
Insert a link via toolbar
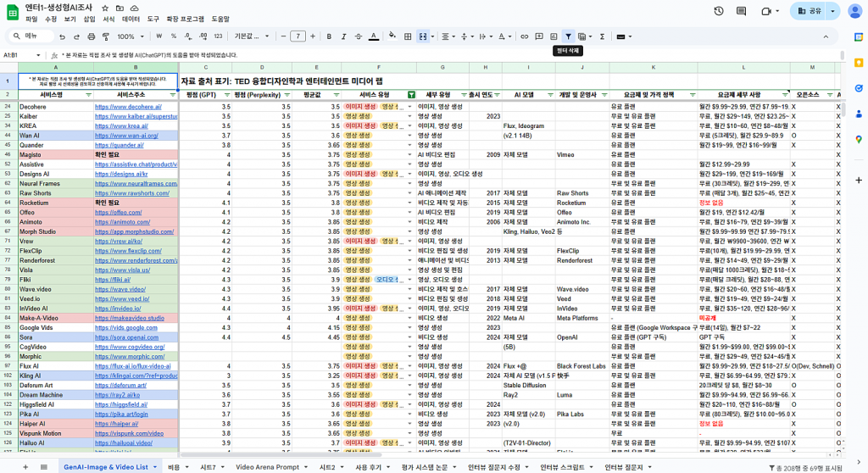coord(524,36)
